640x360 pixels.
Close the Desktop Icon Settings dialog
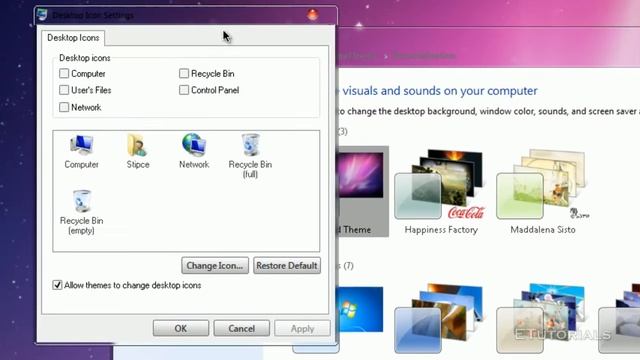tap(313, 15)
